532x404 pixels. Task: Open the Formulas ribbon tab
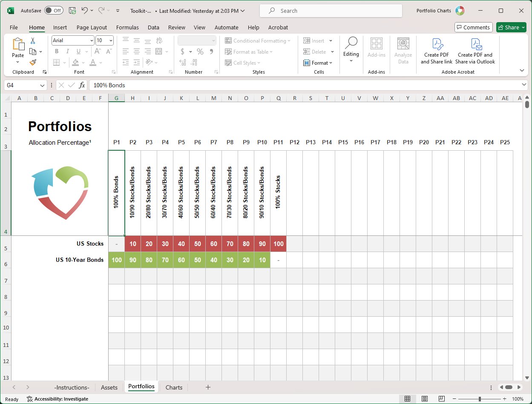tap(127, 27)
